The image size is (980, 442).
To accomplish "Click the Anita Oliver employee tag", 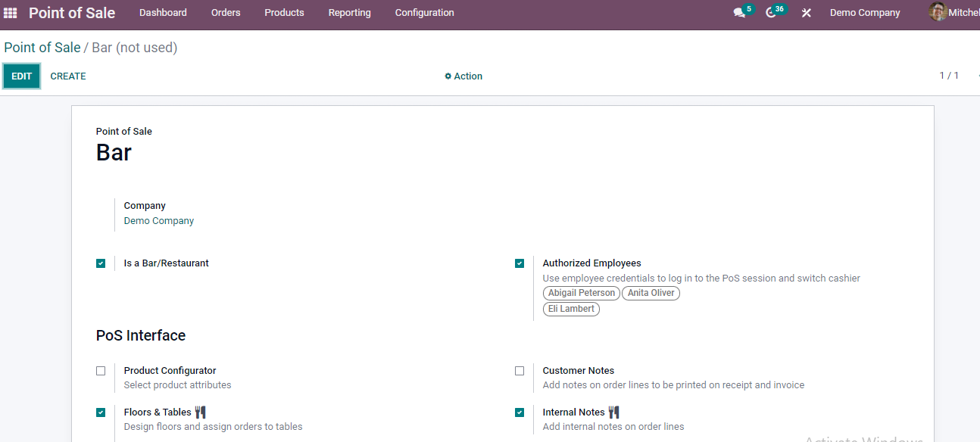I will [x=651, y=293].
